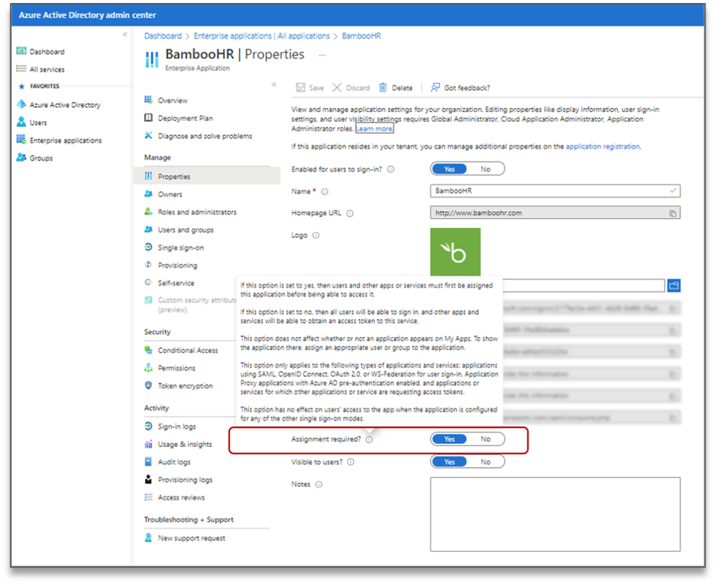
Task: Click the BambooHR breadcrumb link
Action: pos(361,36)
